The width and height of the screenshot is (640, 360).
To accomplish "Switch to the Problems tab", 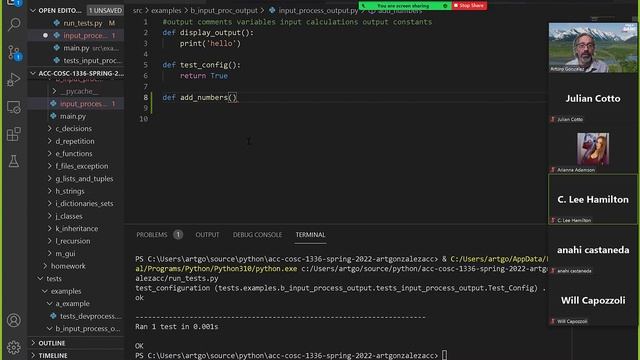I will pos(152,235).
